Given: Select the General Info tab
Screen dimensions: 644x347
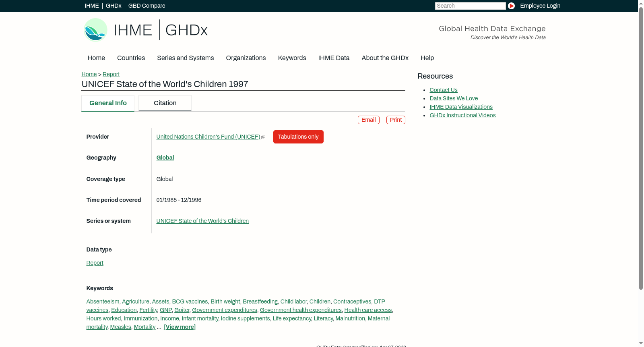Looking at the screenshot, I should [x=108, y=103].
